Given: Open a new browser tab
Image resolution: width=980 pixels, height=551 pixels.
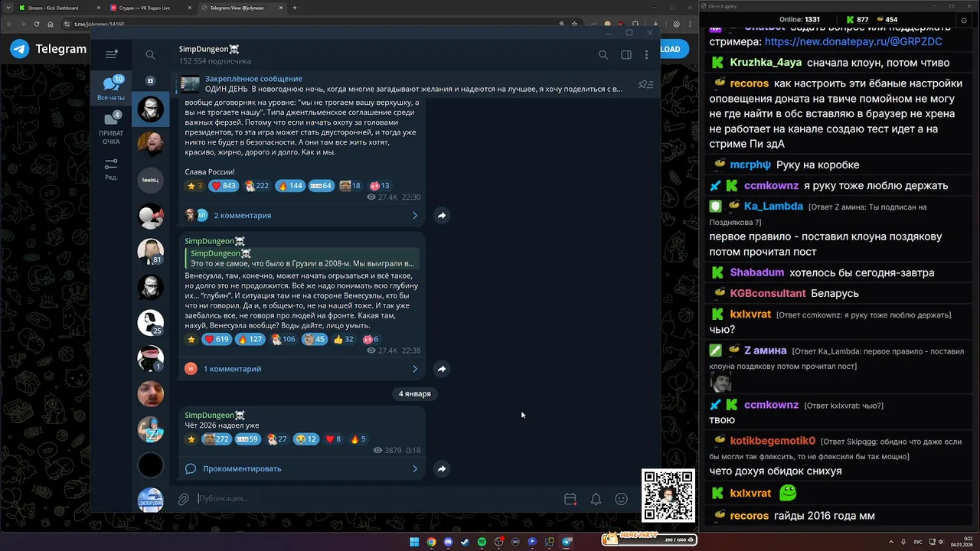Looking at the screenshot, I should coord(295,8).
